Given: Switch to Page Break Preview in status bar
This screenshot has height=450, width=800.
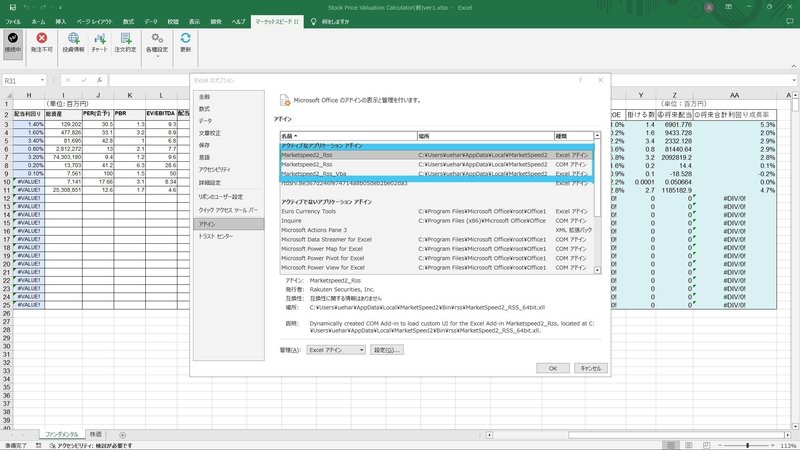Looking at the screenshot, I should [x=706, y=445].
